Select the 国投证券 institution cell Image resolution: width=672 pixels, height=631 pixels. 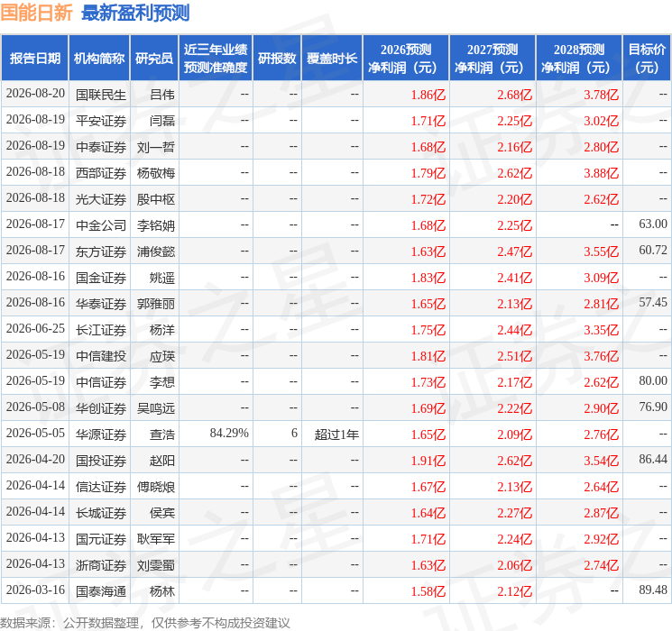(101, 461)
